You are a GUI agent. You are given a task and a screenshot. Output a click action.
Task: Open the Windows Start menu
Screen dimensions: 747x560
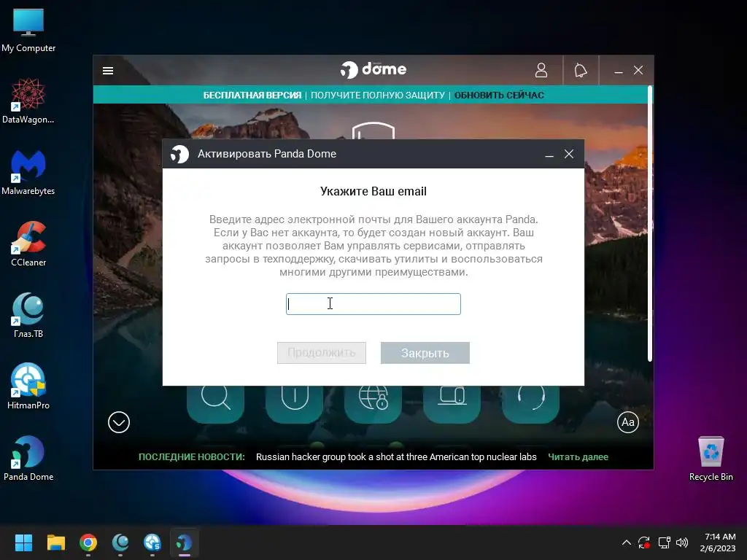click(x=23, y=542)
